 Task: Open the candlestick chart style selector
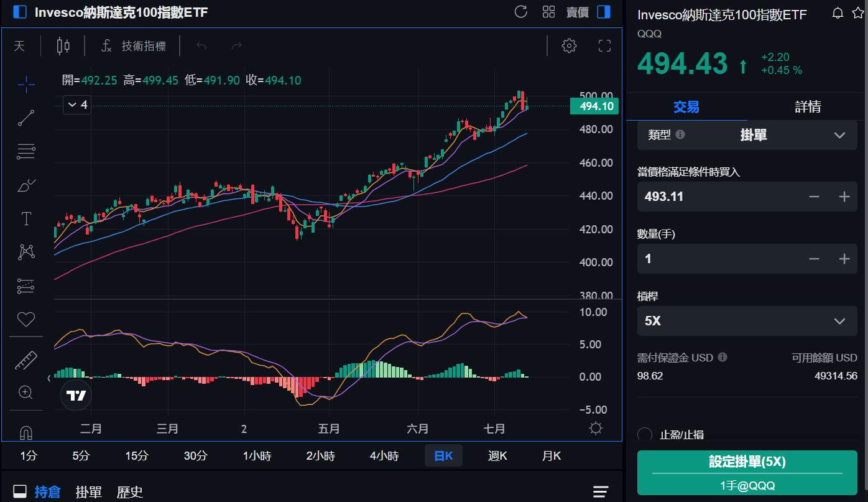coord(63,45)
